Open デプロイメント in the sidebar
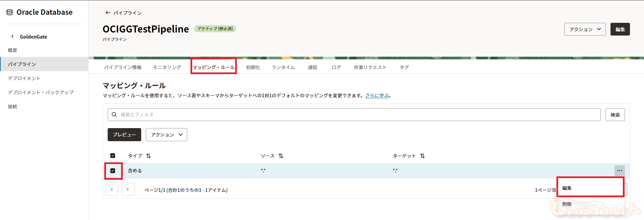The image size is (644, 220). (x=24, y=78)
